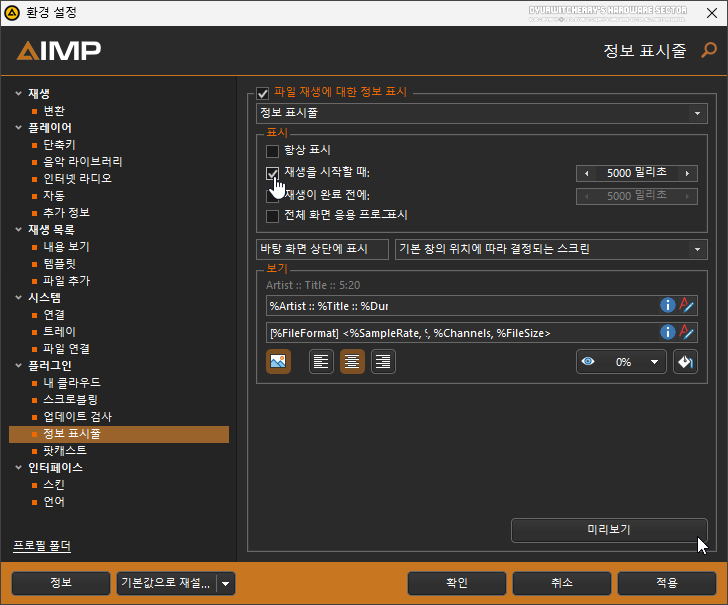Select 단축키 in settings tree
The height and width of the screenshot is (605, 728).
coord(59,144)
